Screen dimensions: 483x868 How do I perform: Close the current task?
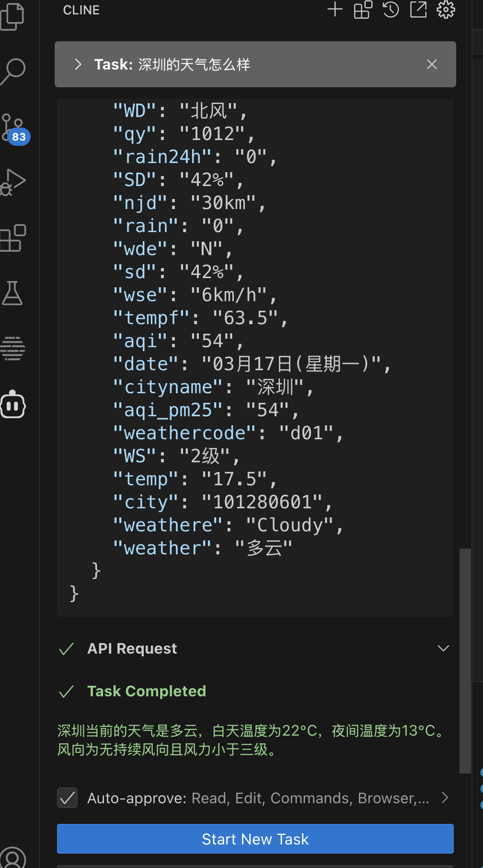[432, 64]
